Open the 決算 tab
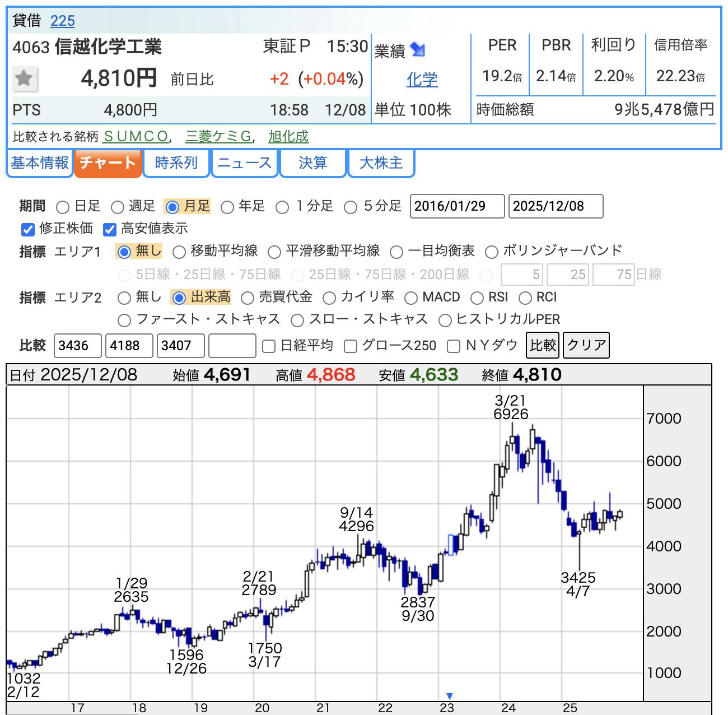The width and height of the screenshot is (728, 715). pyautogui.click(x=312, y=163)
